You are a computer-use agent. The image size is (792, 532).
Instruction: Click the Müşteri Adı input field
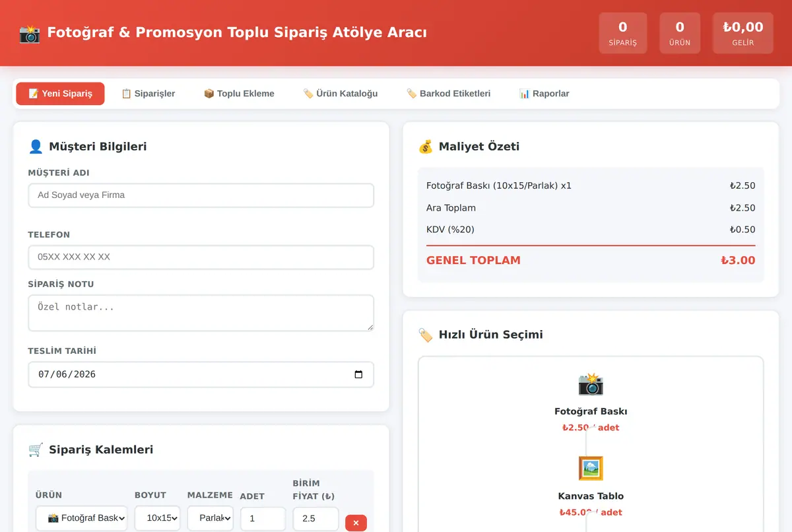pyautogui.click(x=201, y=195)
